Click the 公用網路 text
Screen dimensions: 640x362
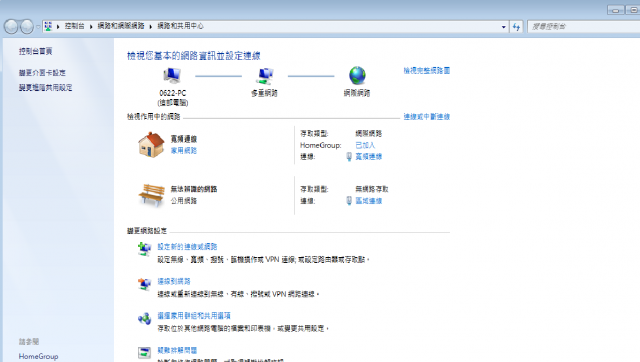coord(184,201)
